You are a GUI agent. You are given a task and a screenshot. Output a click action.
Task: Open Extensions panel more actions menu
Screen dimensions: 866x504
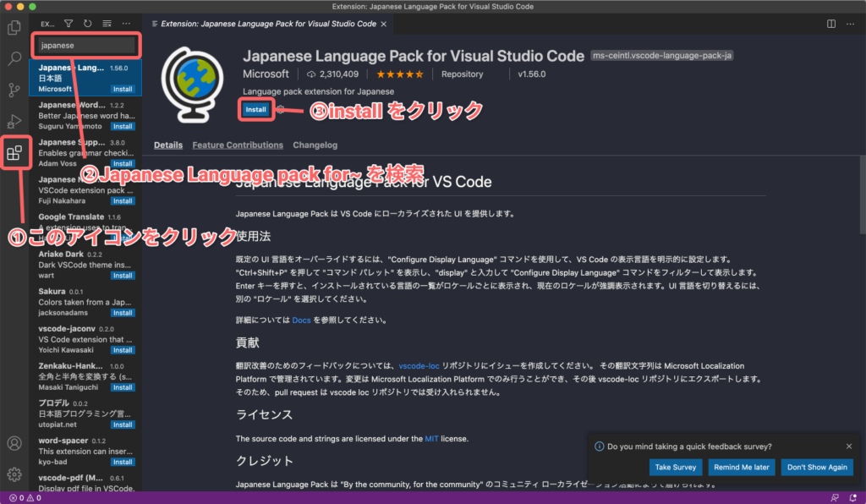click(127, 24)
